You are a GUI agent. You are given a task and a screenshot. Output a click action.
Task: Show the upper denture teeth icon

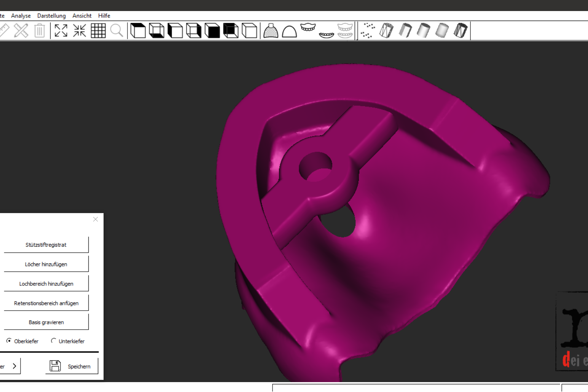[x=308, y=28]
